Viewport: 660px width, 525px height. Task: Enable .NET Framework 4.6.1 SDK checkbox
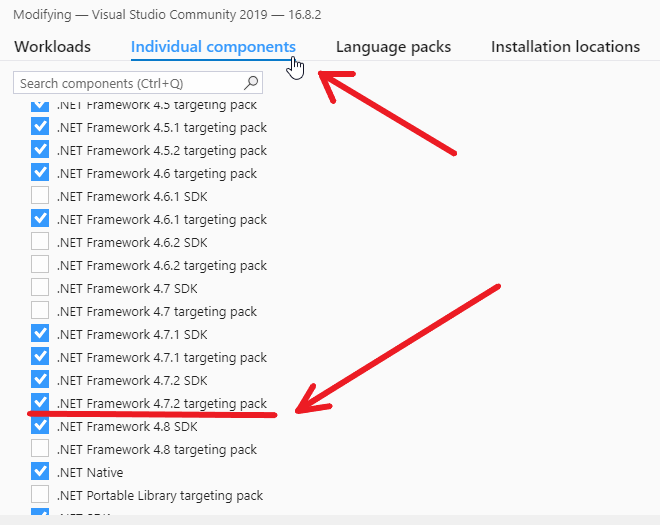(x=40, y=196)
